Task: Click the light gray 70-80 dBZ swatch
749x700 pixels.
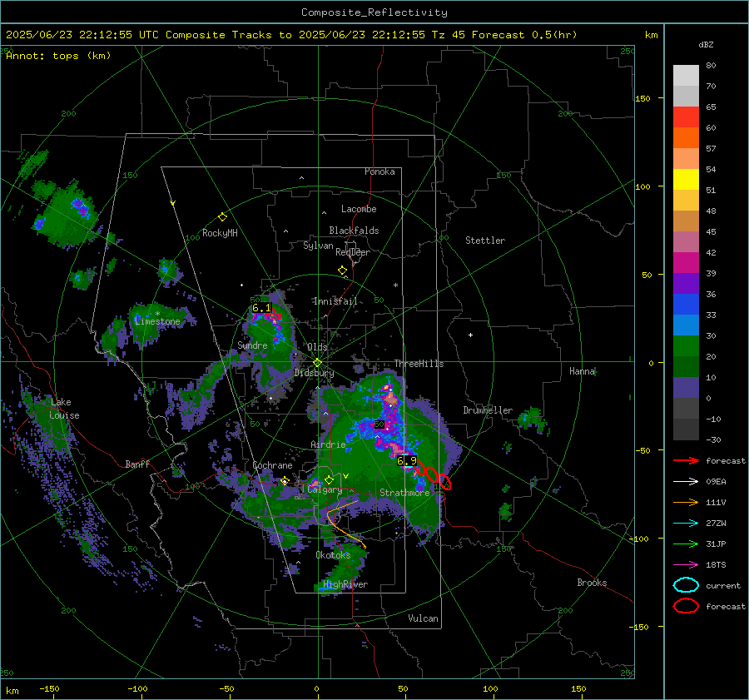Action: coord(686,75)
